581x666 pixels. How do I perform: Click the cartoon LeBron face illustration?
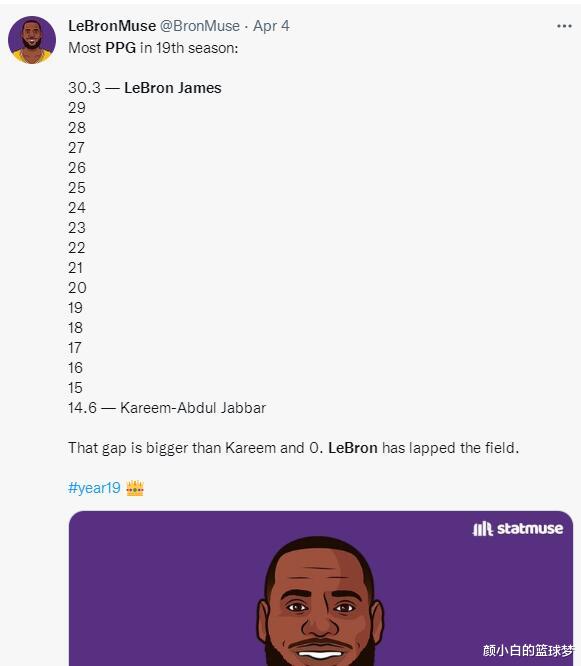click(321, 601)
